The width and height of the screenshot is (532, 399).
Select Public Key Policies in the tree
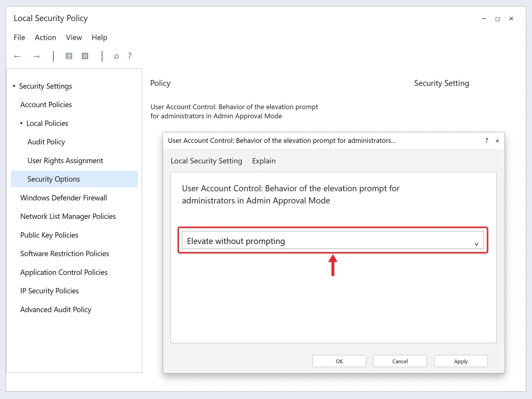coord(49,235)
